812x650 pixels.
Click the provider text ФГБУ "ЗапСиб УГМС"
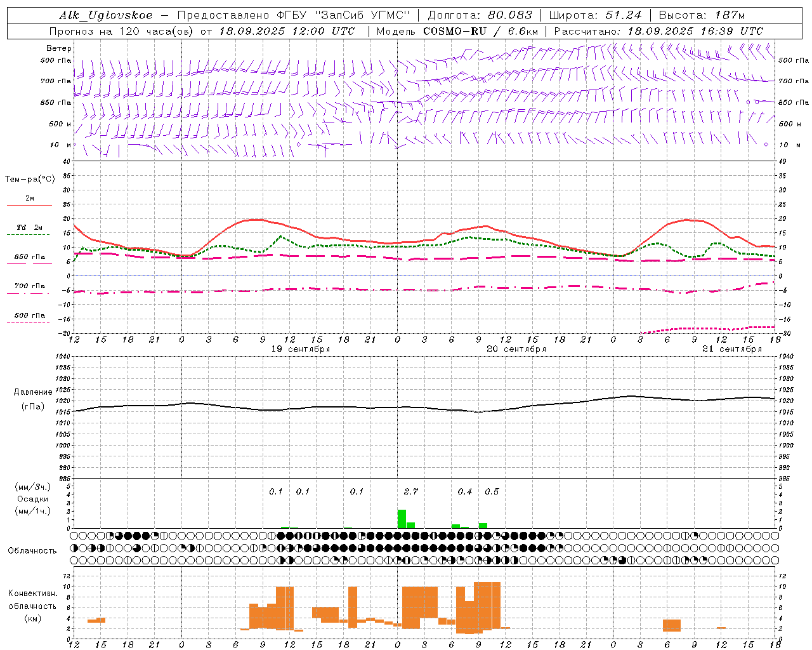pos(344,15)
